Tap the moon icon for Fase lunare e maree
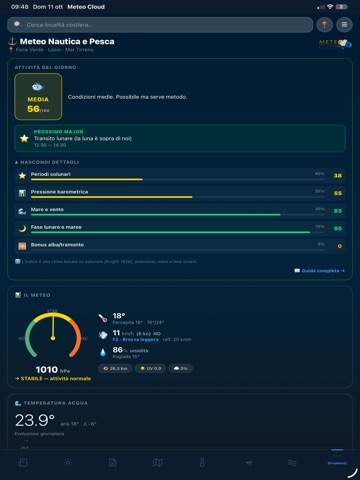 click(x=22, y=229)
